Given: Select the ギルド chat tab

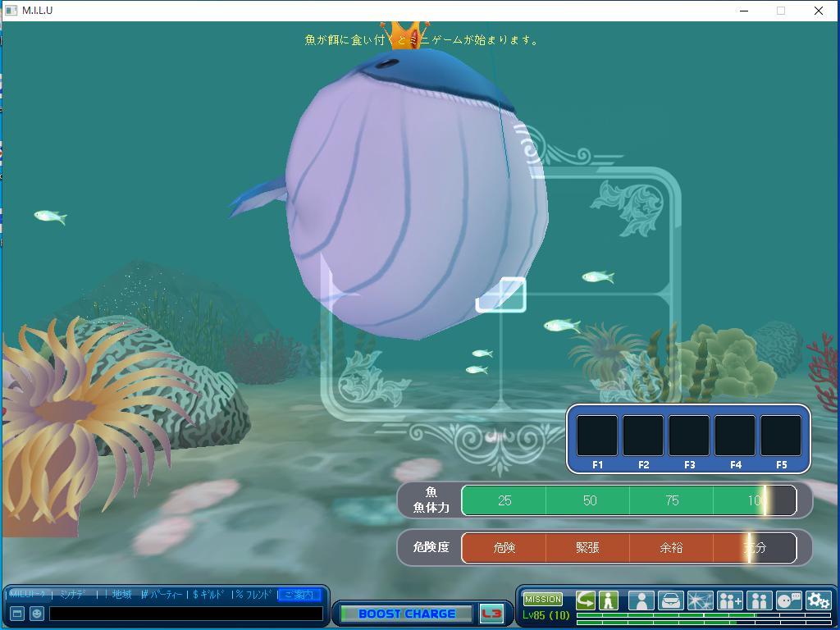Looking at the screenshot, I should tap(212, 595).
